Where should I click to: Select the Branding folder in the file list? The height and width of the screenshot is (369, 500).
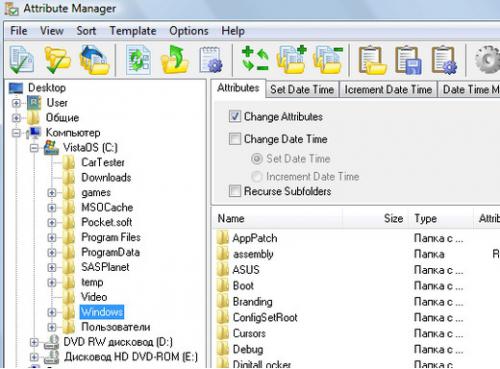(253, 302)
